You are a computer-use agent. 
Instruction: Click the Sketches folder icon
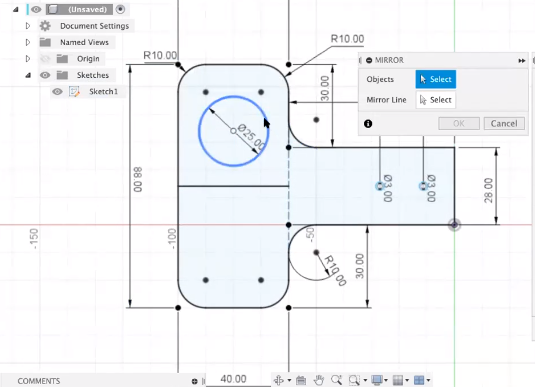point(62,75)
